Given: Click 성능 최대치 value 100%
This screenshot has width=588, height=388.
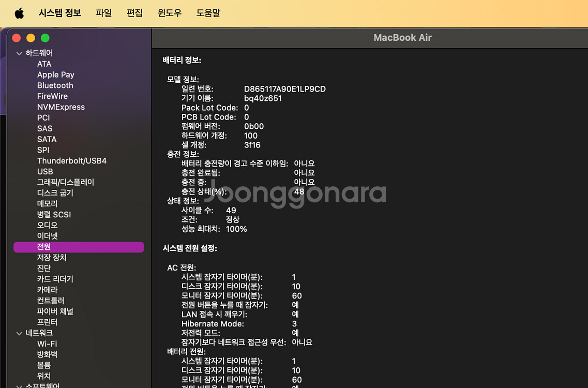Looking at the screenshot, I should (236, 229).
